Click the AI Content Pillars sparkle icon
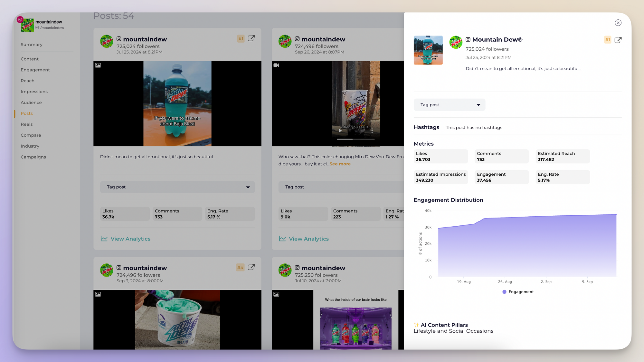 [416, 325]
